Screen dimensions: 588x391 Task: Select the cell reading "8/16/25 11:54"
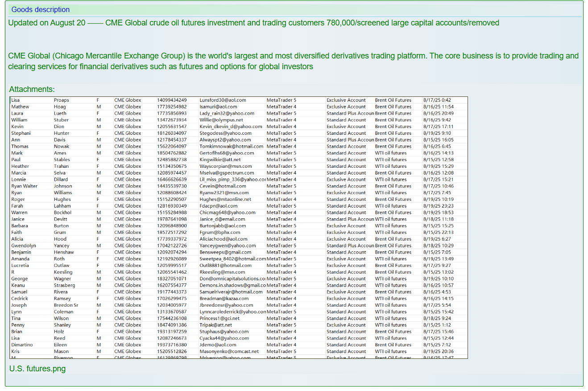pyautogui.click(x=439, y=107)
